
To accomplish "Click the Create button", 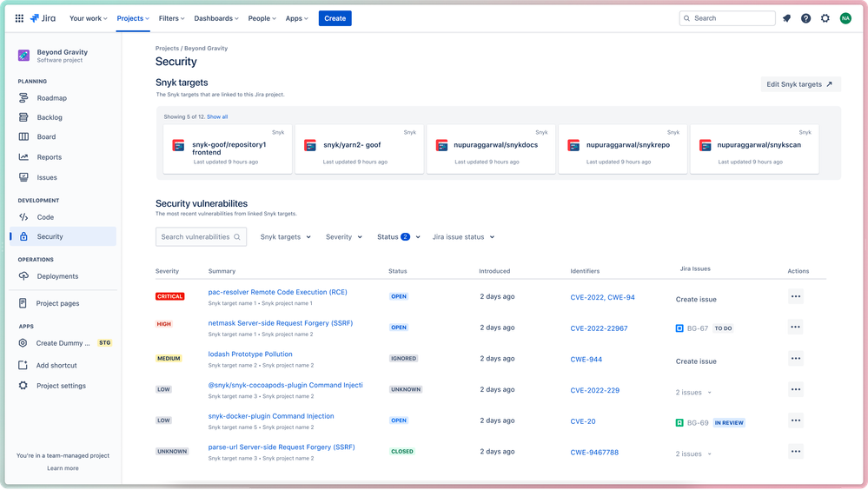I will coord(335,18).
